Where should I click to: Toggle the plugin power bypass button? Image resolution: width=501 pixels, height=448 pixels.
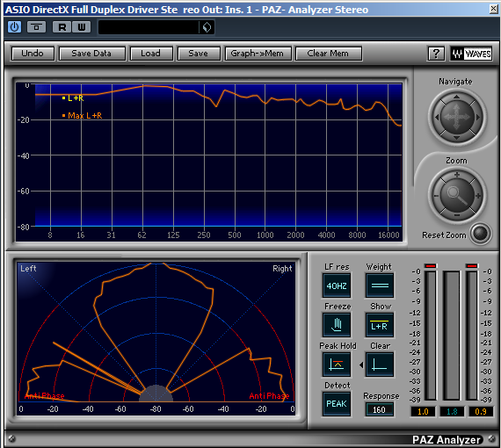pos(14,27)
